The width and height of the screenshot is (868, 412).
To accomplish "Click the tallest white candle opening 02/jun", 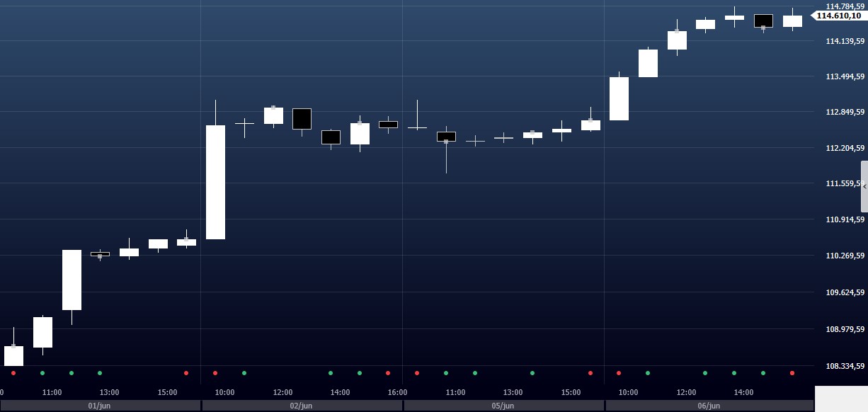I will pyautogui.click(x=215, y=182).
